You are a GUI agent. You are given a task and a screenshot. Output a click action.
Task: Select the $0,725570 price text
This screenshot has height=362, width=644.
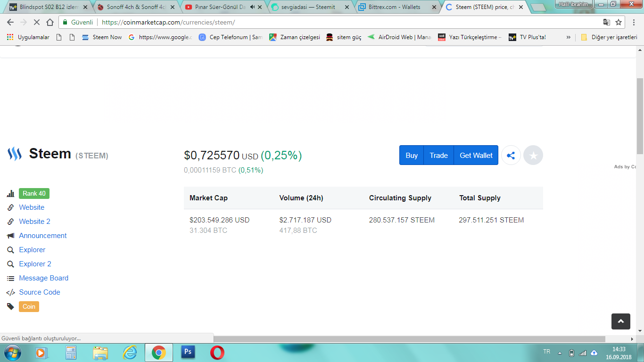click(212, 155)
